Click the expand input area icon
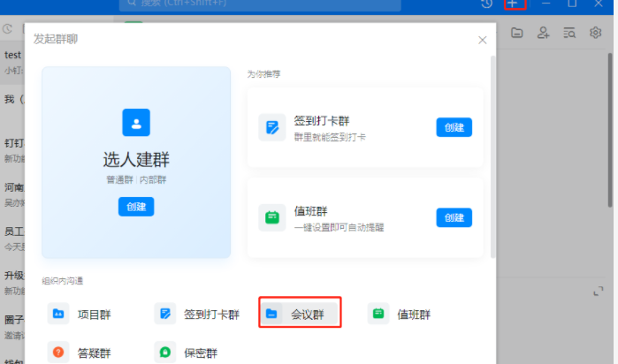Screen dimensions: 618x364 [x=599, y=292]
